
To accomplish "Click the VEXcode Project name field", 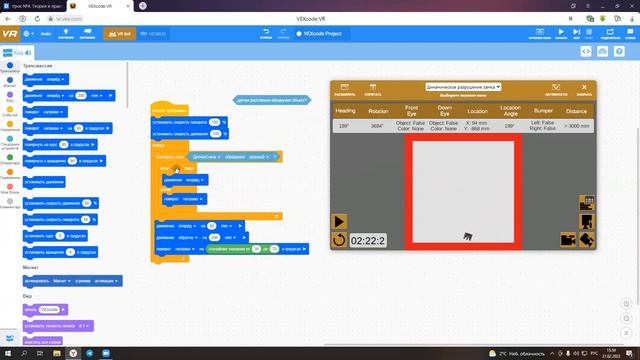I will pos(322,34).
